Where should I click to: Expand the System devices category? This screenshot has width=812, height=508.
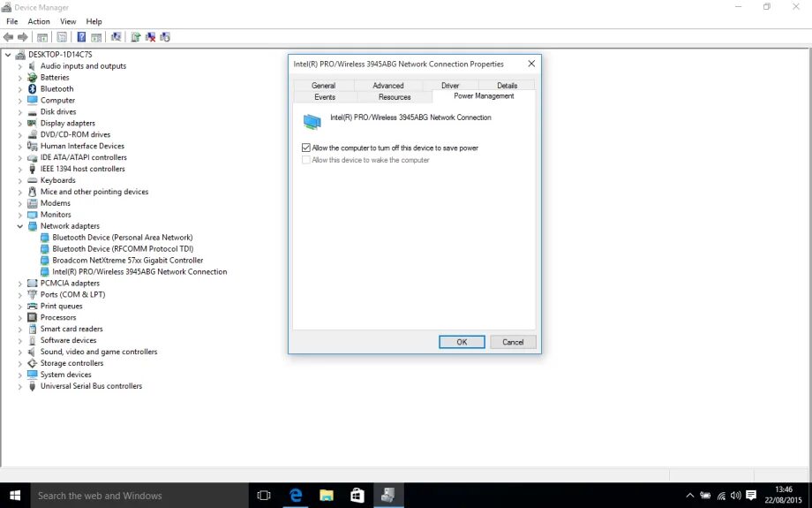[19, 375]
